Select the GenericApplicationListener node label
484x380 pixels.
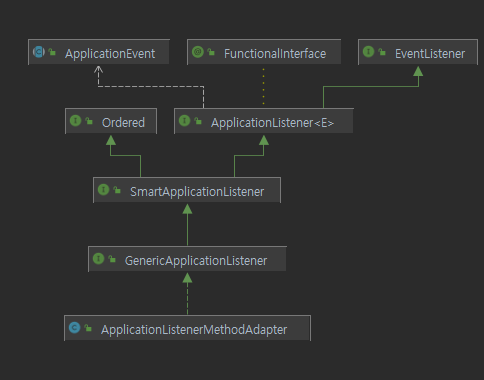point(196,261)
